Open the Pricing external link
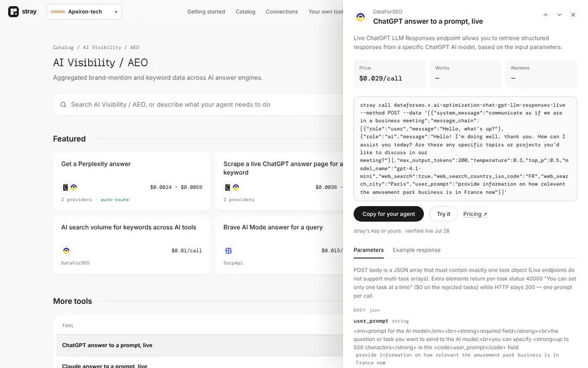Viewport: 588px width, 368px height. (x=475, y=213)
